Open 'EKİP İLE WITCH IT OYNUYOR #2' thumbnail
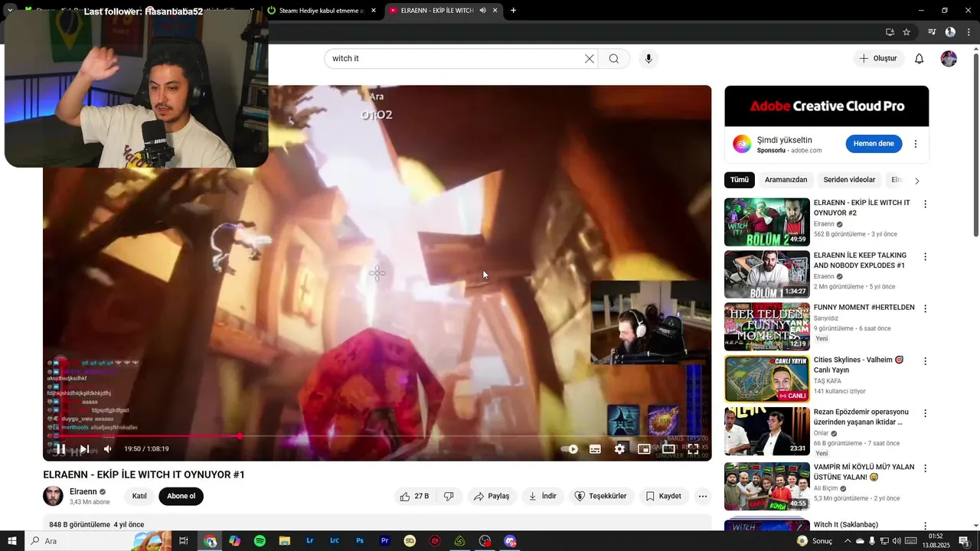 pyautogui.click(x=767, y=222)
